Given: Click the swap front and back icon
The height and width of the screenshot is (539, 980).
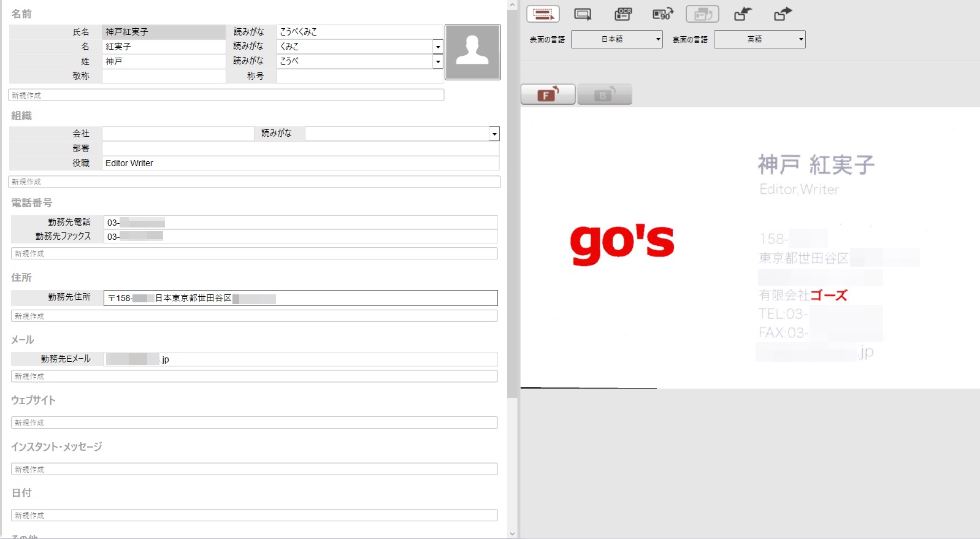Looking at the screenshot, I should 702,14.
